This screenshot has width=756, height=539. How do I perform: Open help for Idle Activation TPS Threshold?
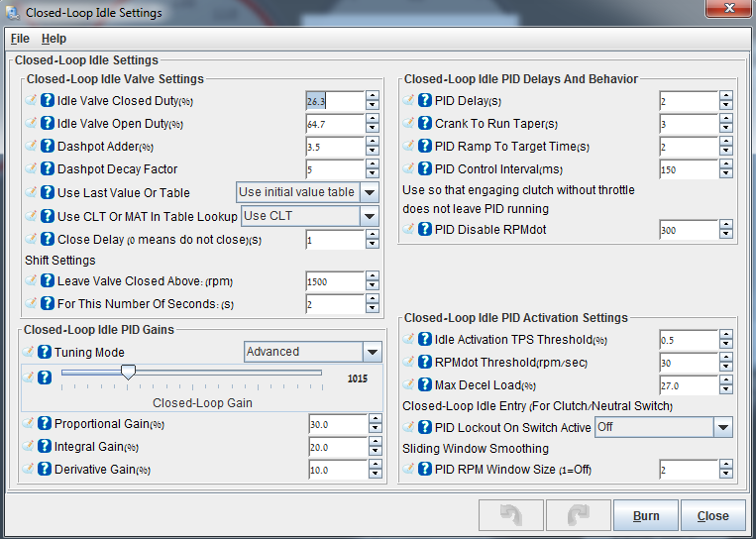pos(425,339)
